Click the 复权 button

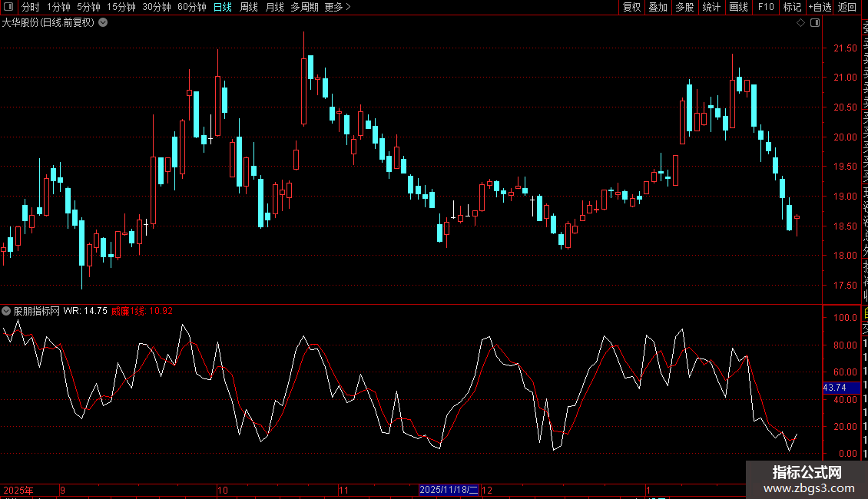[x=631, y=7]
